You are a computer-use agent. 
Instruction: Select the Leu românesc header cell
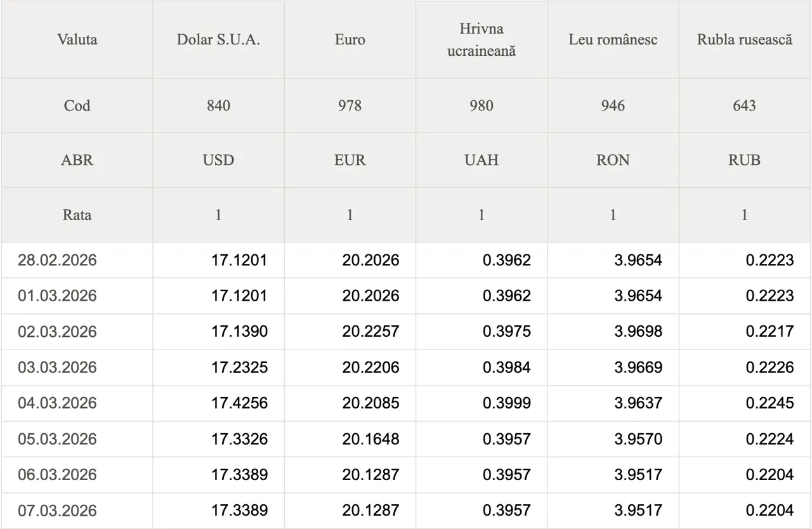[613, 39]
